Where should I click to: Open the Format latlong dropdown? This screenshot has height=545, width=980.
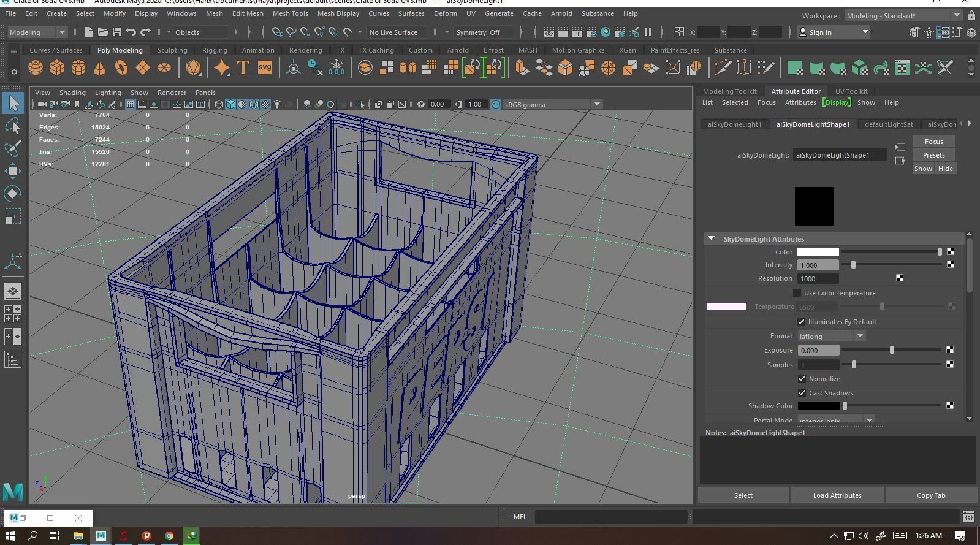coord(831,336)
